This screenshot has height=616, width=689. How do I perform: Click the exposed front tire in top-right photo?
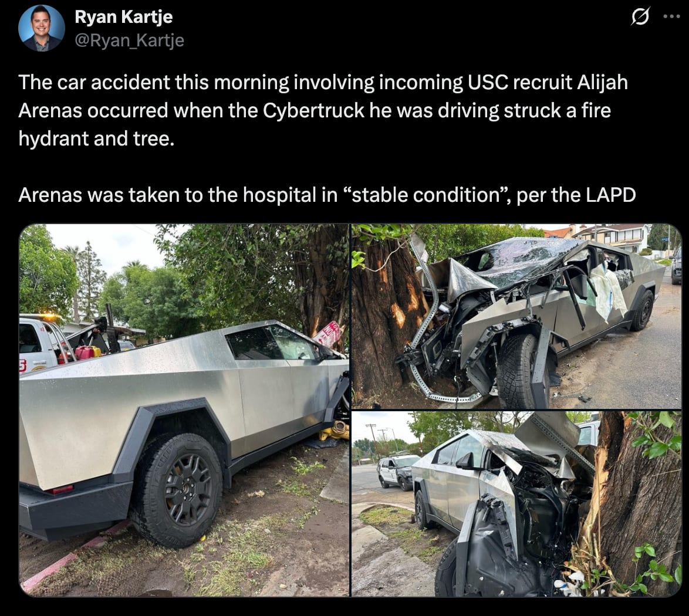(522, 370)
